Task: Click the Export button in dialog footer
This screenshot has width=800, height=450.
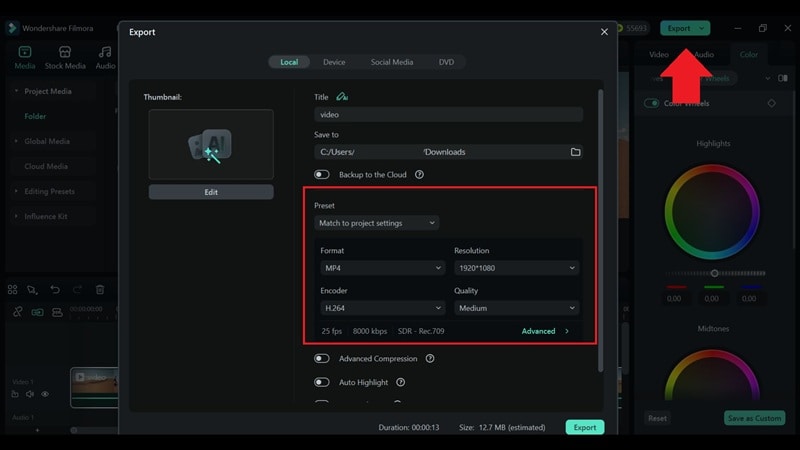Action: (585, 427)
